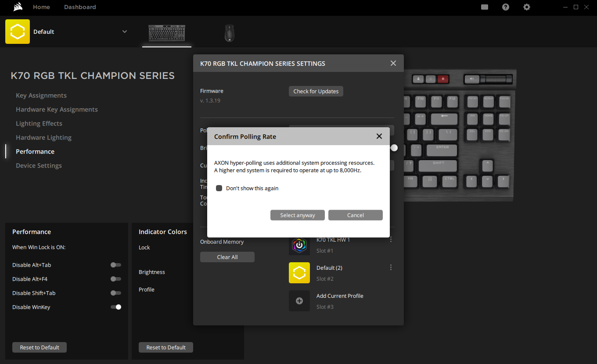Click the Onboard Memory label
Image resolution: width=597 pixels, height=364 pixels.
coord(222,242)
